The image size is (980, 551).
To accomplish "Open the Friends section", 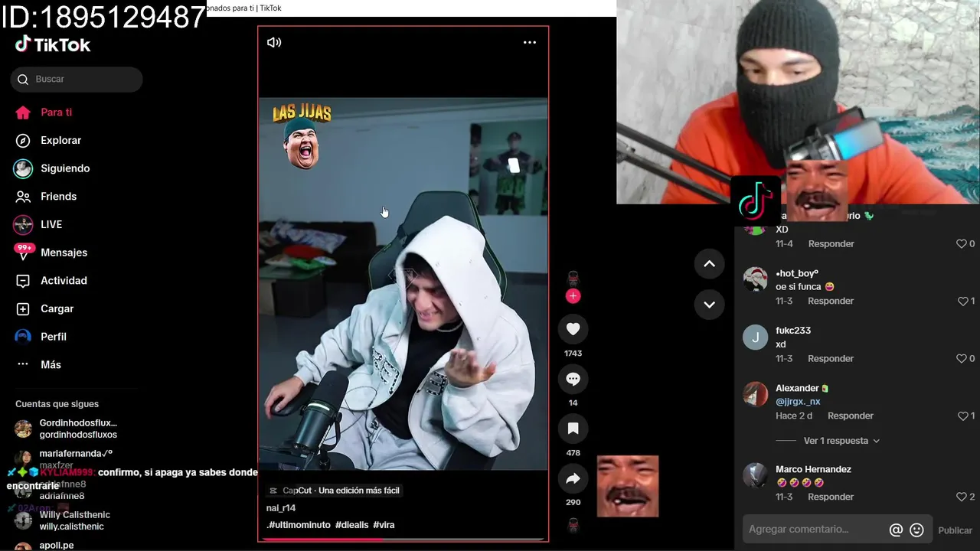I will [58, 197].
